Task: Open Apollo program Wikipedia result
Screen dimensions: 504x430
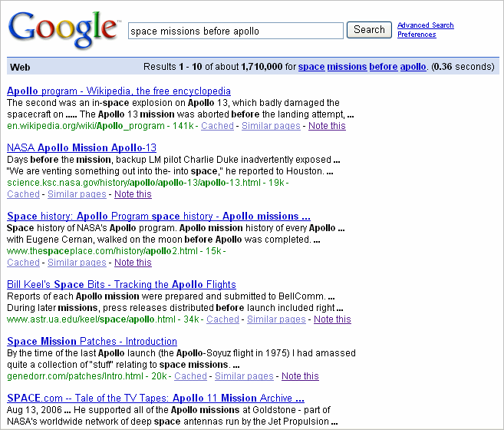Action: (x=119, y=91)
